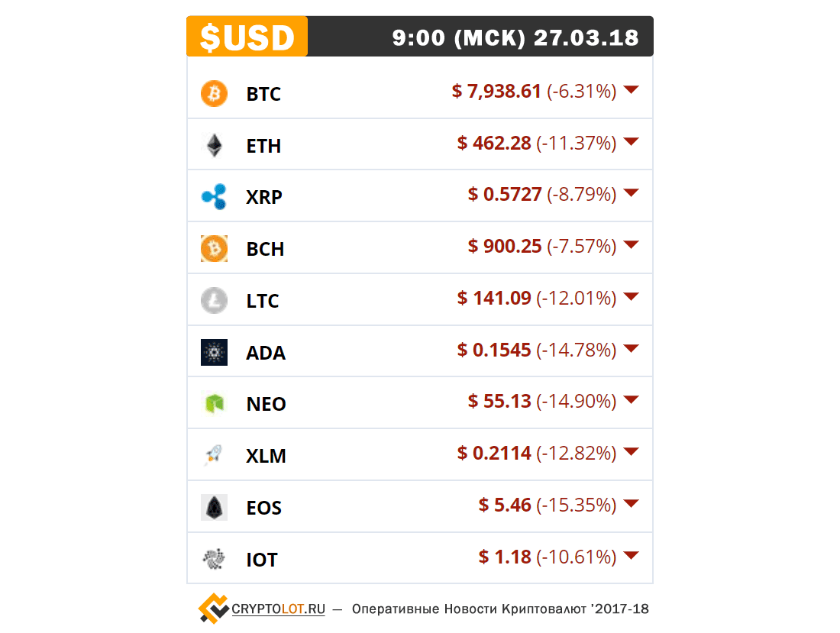Screen dimensions: 840x633
Task: Click the Bitcoin Cash BCH icon
Action: tap(214, 248)
